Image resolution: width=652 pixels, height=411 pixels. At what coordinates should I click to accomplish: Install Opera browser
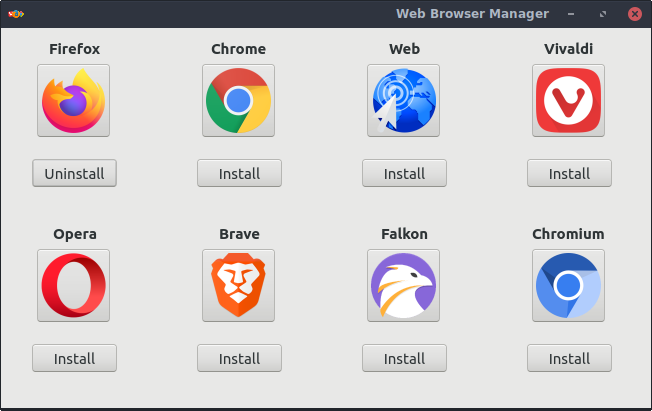pyautogui.click(x=74, y=358)
